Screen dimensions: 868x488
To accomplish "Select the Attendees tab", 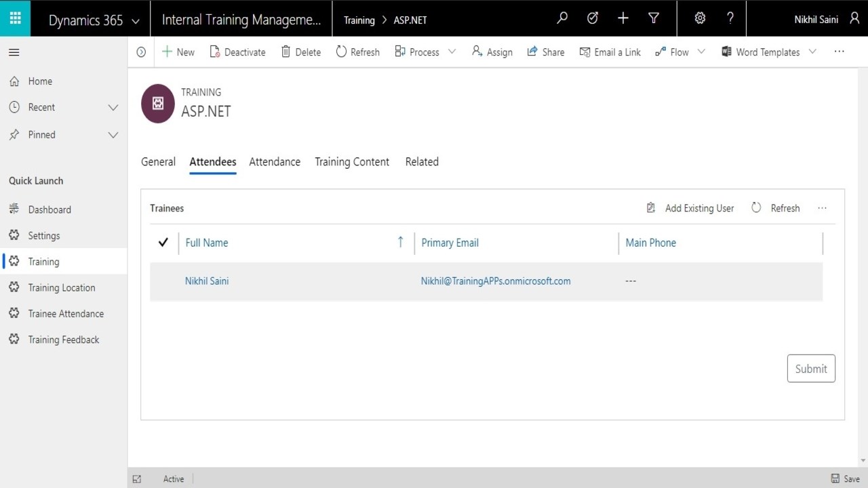I will 213,162.
